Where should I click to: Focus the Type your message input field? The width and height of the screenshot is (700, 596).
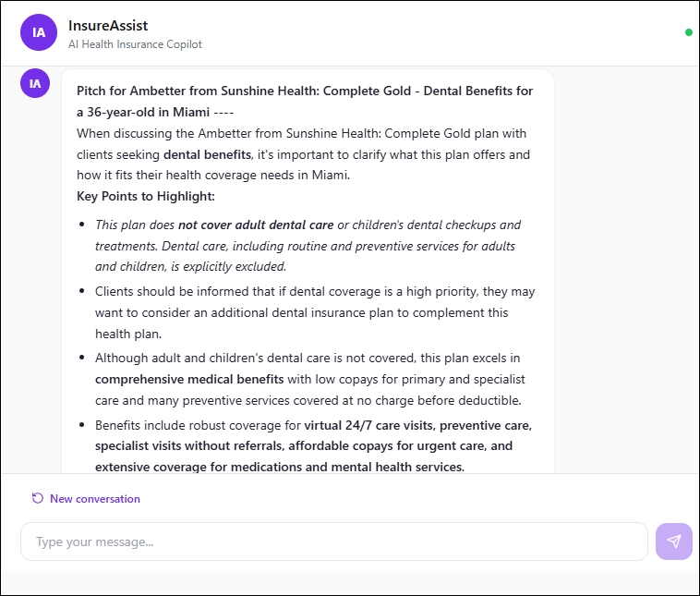point(334,541)
